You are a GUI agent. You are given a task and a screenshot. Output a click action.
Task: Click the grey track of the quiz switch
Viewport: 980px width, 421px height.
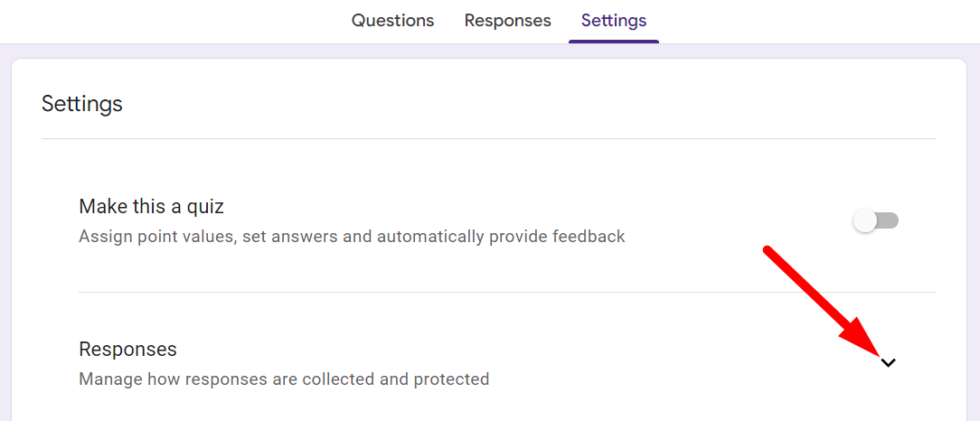click(889, 220)
